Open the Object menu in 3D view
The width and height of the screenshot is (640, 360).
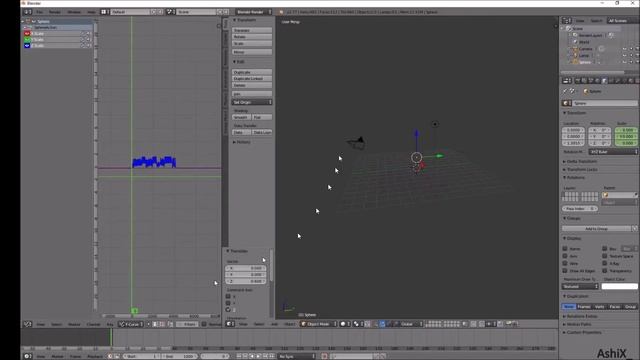click(289, 324)
